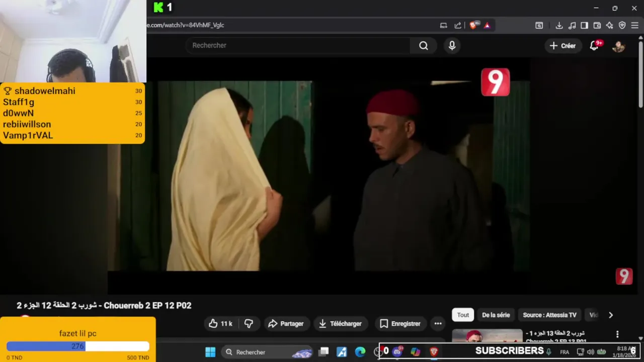Click the system tray microphone icon

[x=549, y=352]
